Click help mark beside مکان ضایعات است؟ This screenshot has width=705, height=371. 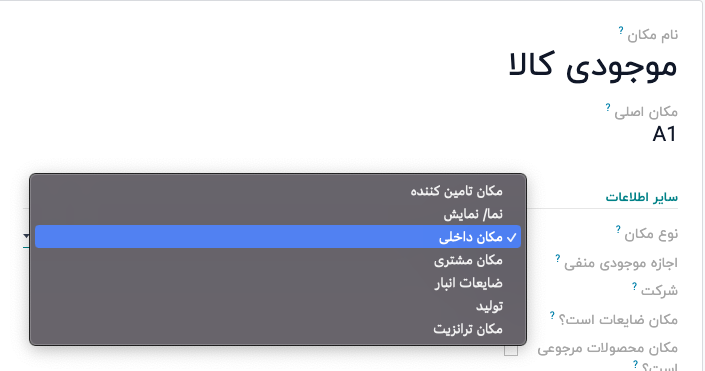[x=552, y=316]
